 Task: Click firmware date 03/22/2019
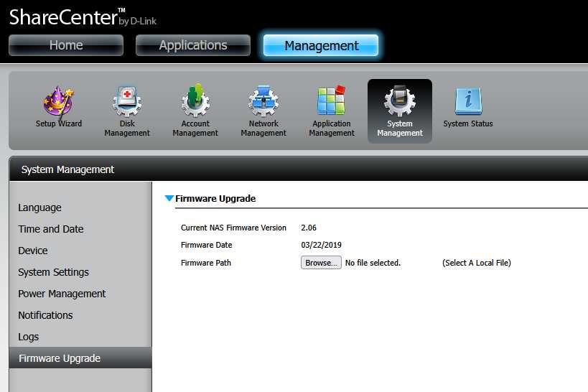pyautogui.click(x=321, y=245)
